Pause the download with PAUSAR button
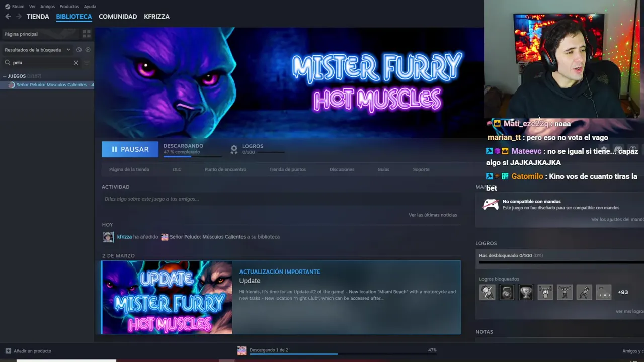This screenshot has height=362, width=644. click(130, 149)
